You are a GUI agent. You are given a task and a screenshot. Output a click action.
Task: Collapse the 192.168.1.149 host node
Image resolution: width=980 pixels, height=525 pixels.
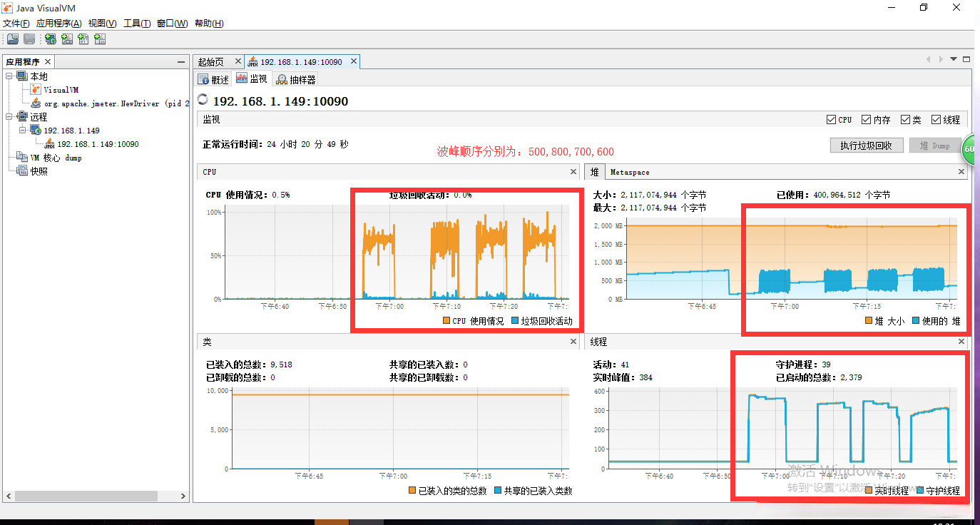coord(23,131)
